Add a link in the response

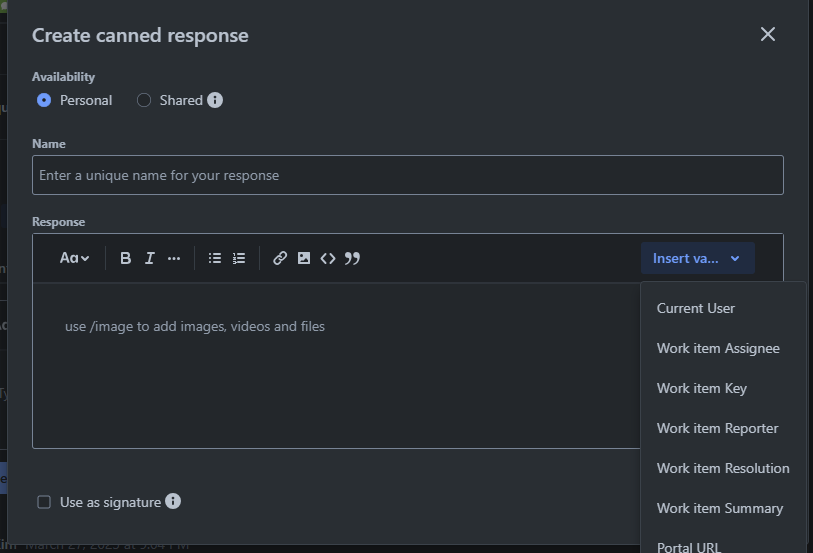coord(280,258)
